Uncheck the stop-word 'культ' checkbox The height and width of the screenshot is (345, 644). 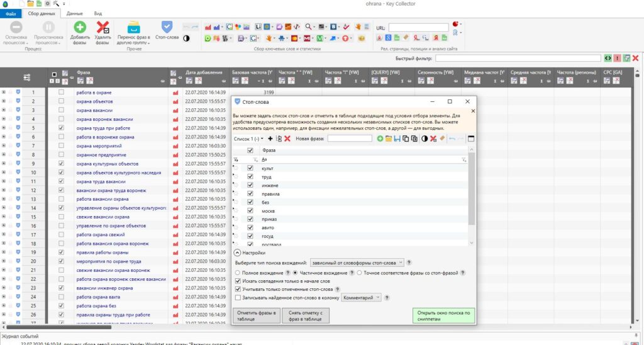(250, 169)
